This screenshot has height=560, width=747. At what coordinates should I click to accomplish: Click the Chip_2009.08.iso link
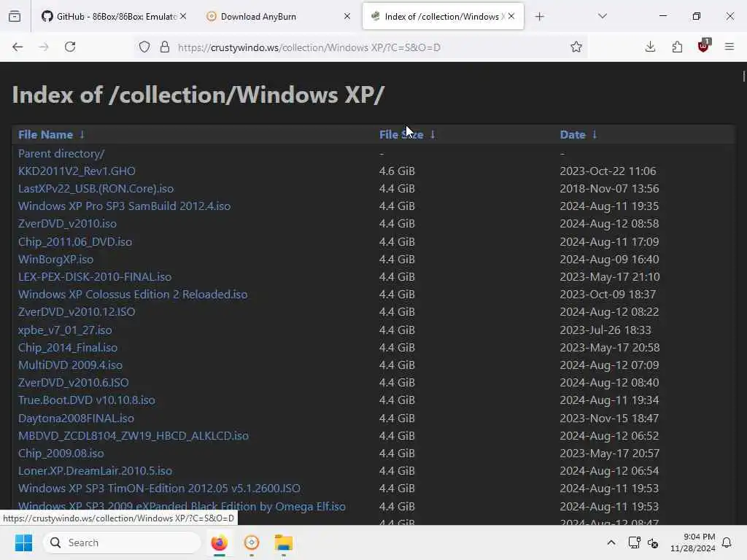pyautogui.click(x=61, y=454)
